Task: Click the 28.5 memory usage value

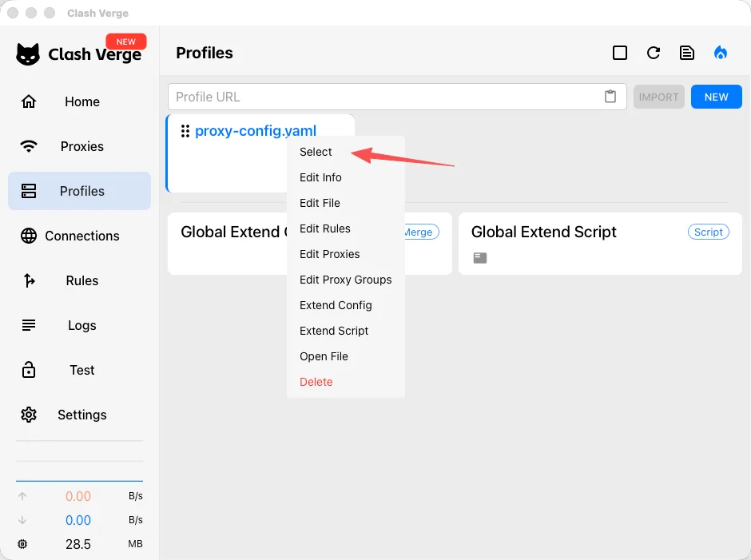Action: [78, 544]
